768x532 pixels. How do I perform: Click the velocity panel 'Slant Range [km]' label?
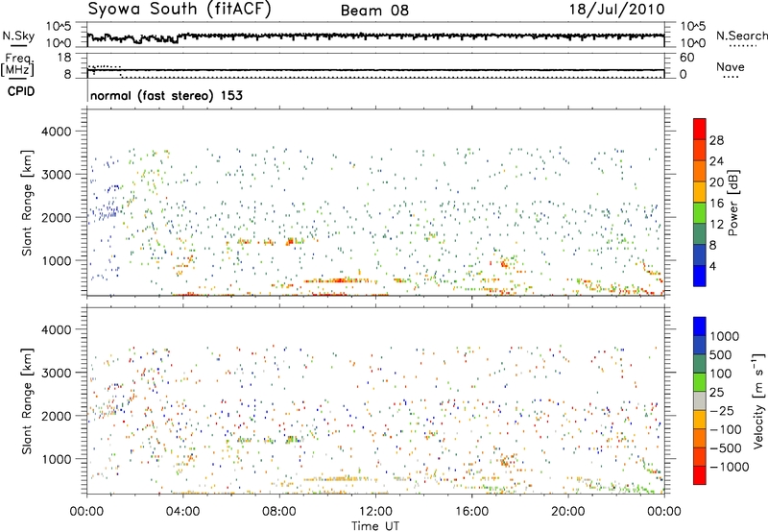[27, 400]
